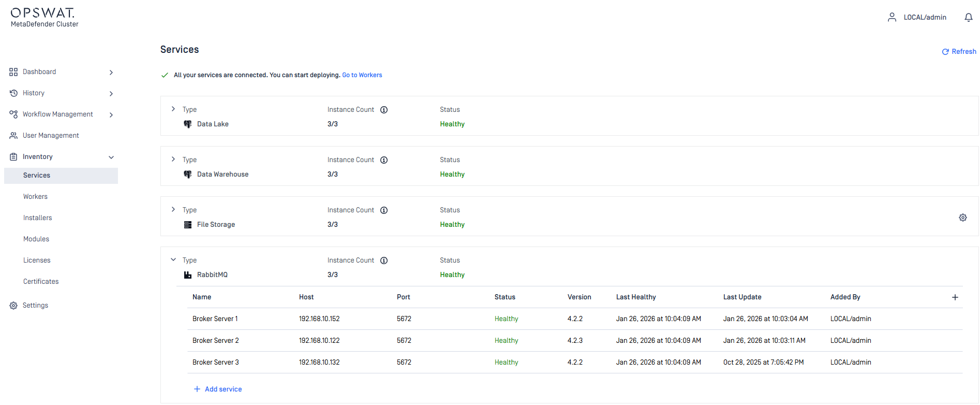Screen dimensions: 980x405
Task: Click info icon beside Data Warehouse Instance Count
Action: click(x=384, y=160)
